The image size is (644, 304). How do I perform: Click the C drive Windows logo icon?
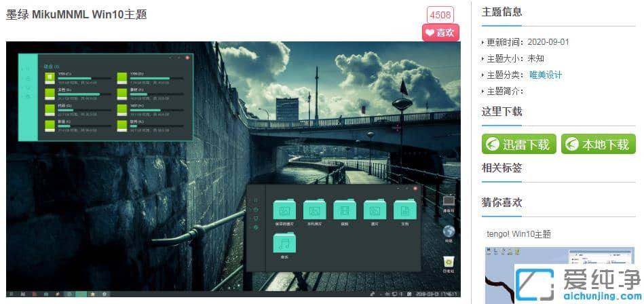50,77
